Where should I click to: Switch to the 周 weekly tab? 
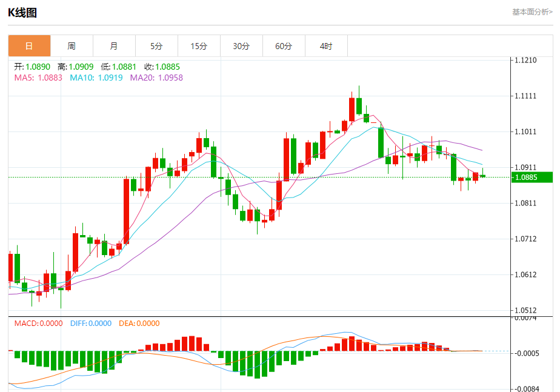tap(72, 46)
